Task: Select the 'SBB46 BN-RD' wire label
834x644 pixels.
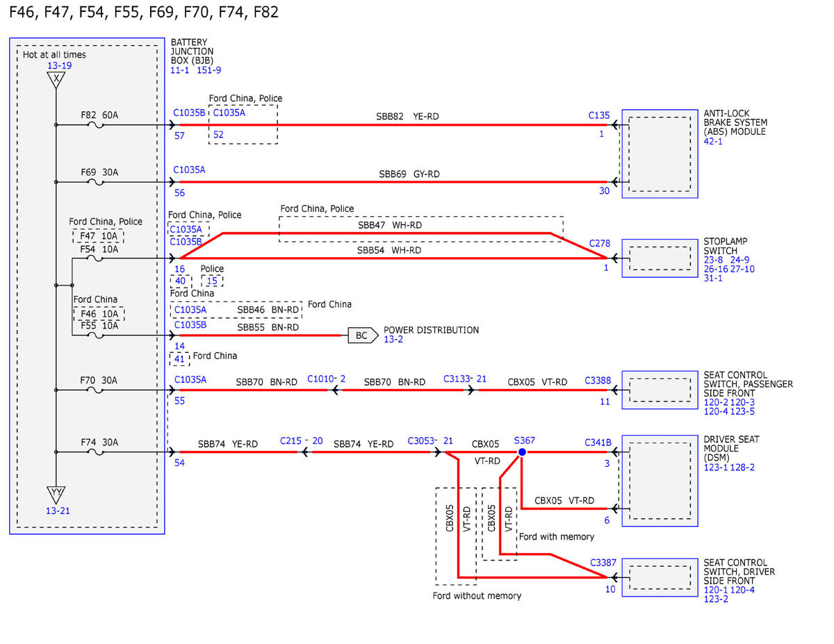Action: pyautogui.click(x=268, y=309)
